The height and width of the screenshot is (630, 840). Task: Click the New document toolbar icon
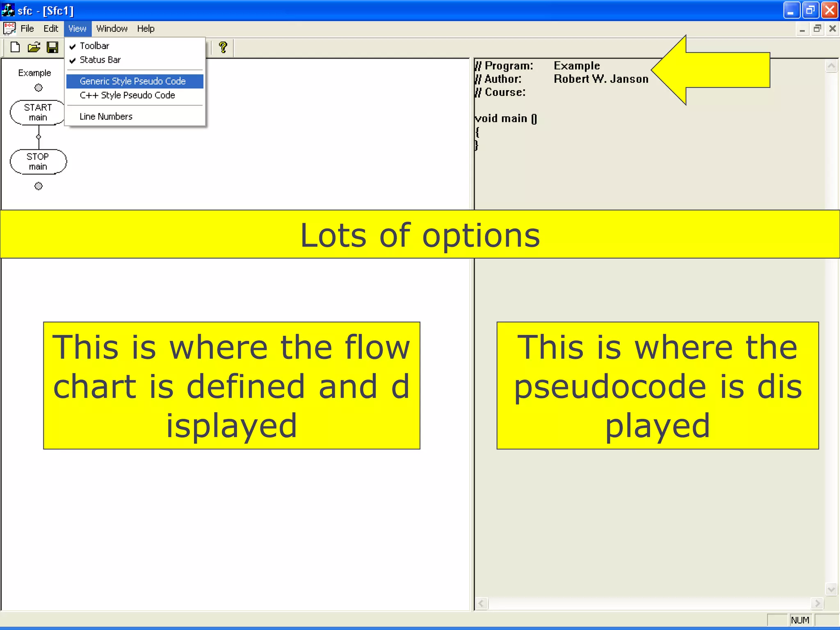point(15,48)
